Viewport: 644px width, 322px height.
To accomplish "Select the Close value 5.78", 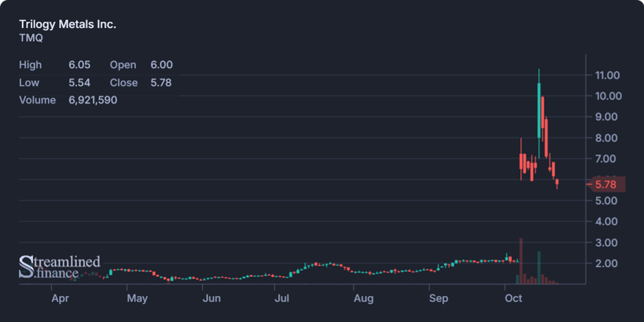I will point(161,82).
